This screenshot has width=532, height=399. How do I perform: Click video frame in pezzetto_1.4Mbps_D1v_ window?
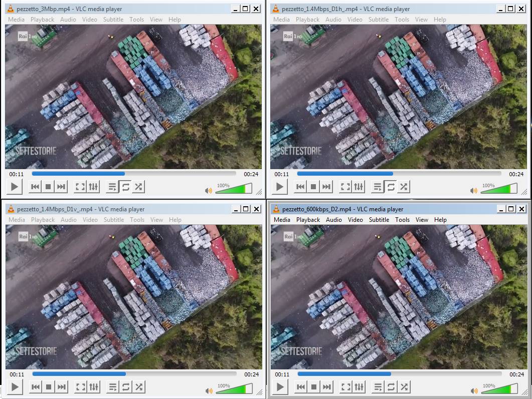[134, 297]
